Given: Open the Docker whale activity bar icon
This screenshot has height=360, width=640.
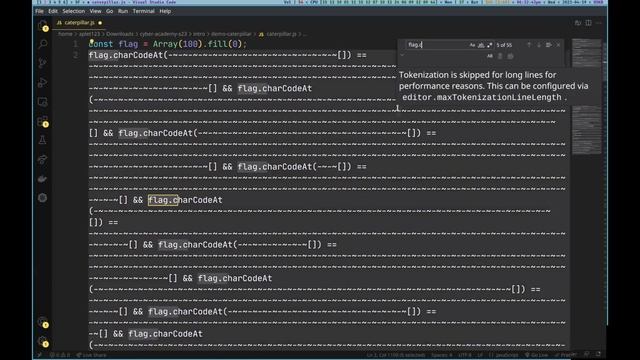Looking at the screenshot, I should pyautogui.click(x=42, y=179).
